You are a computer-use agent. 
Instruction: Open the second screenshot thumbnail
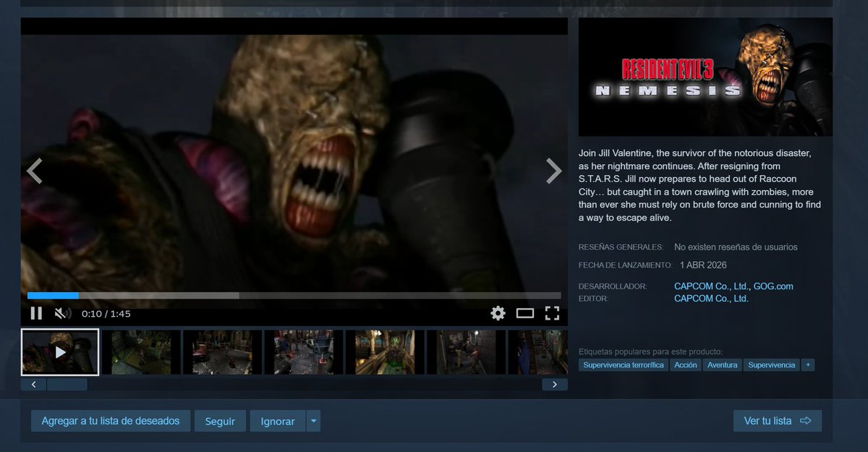141,352
